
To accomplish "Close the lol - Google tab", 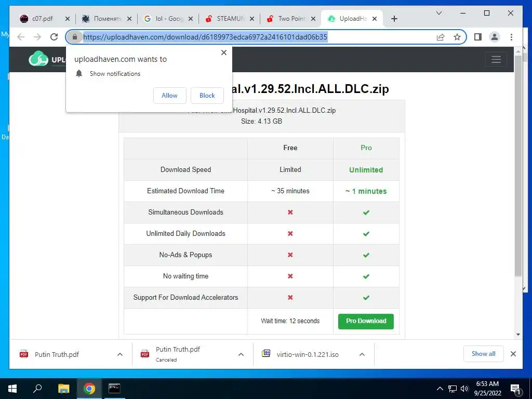I will (191, 19).
